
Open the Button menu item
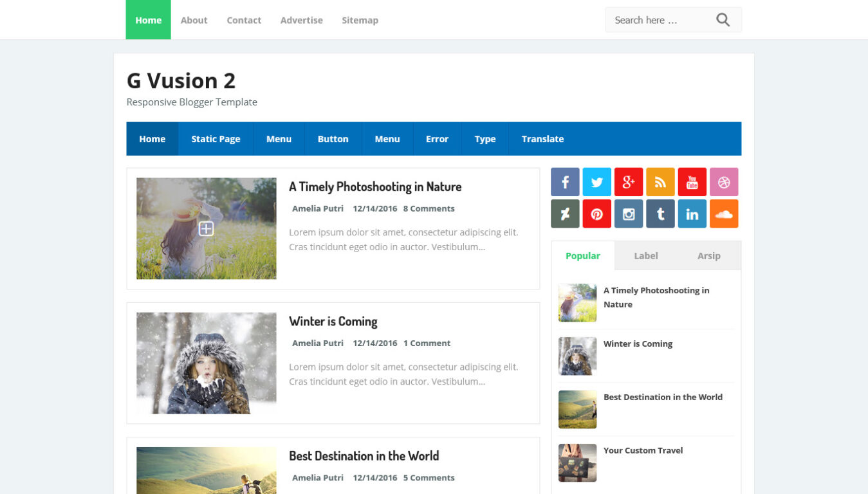[333, 139]
